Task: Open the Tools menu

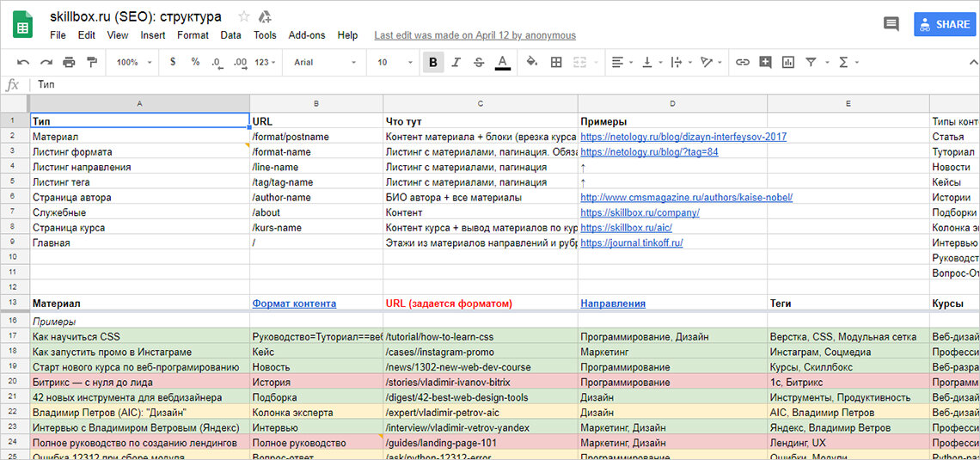Action: 265,35
